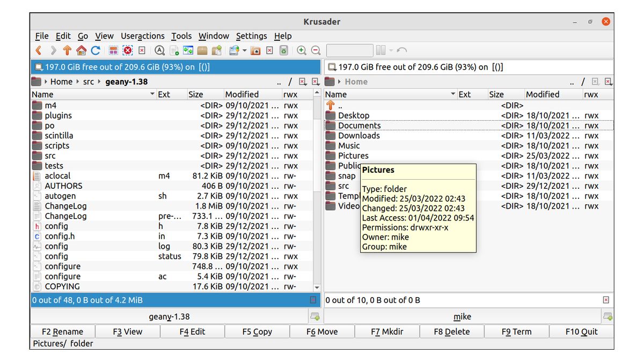Navigate back using the back arrow icon
Viewport: 644px width, 362px height.
[38, 50]
